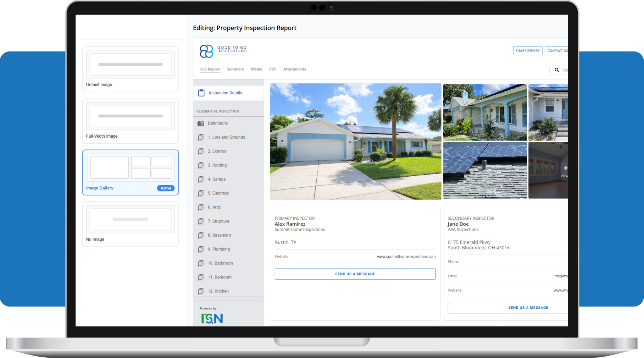Click the Good To Go Inspections logo
The height and width of the screenshot is (358, 644).
(223, 51)
